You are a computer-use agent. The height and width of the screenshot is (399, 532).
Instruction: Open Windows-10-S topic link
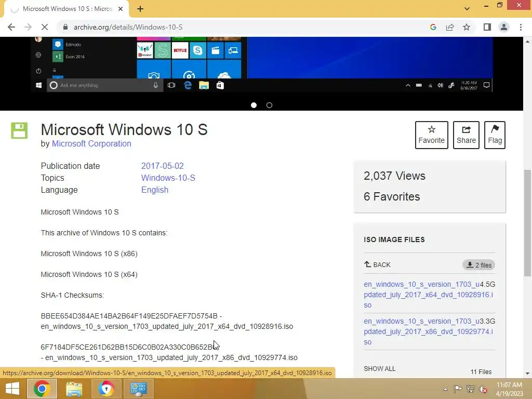point(168,178)
